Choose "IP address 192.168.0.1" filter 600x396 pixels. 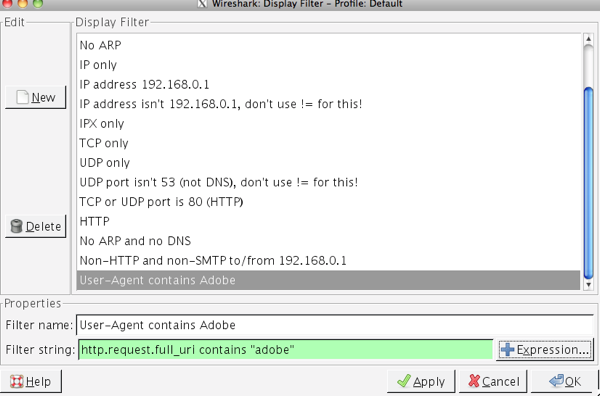point(328,84)
